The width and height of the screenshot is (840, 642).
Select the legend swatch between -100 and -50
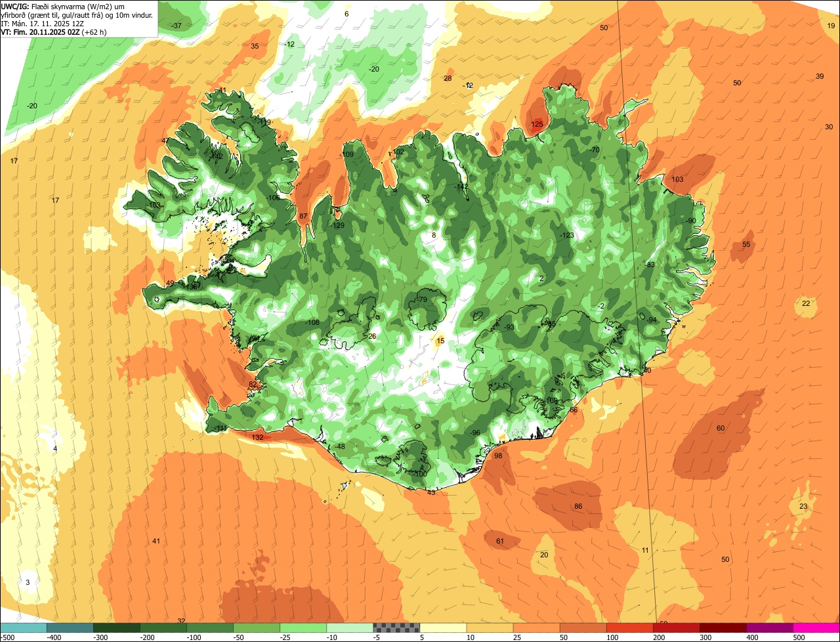click(210, 628)
